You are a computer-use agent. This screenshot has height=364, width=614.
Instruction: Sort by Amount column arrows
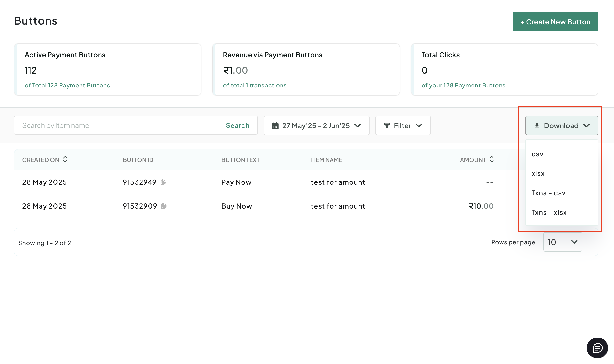[492, 159]
